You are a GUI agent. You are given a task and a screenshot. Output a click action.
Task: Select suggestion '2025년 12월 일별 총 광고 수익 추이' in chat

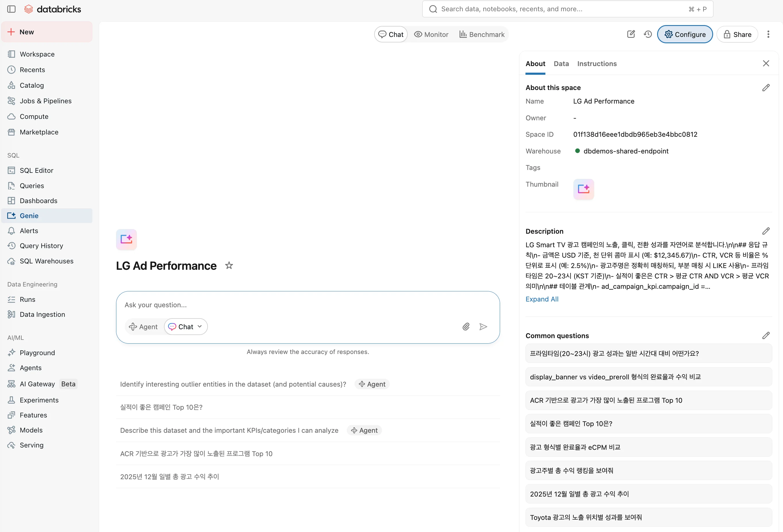click(307, 476)
